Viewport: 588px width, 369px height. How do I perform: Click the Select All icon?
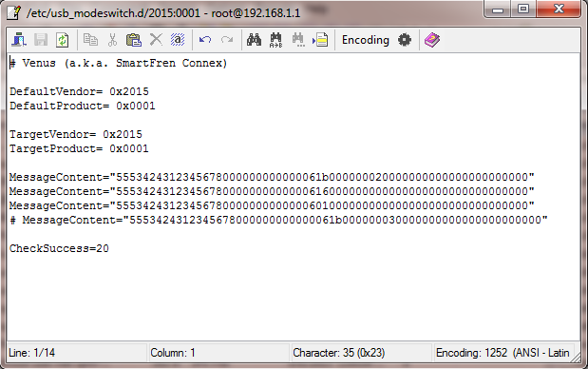coord(178,39)
